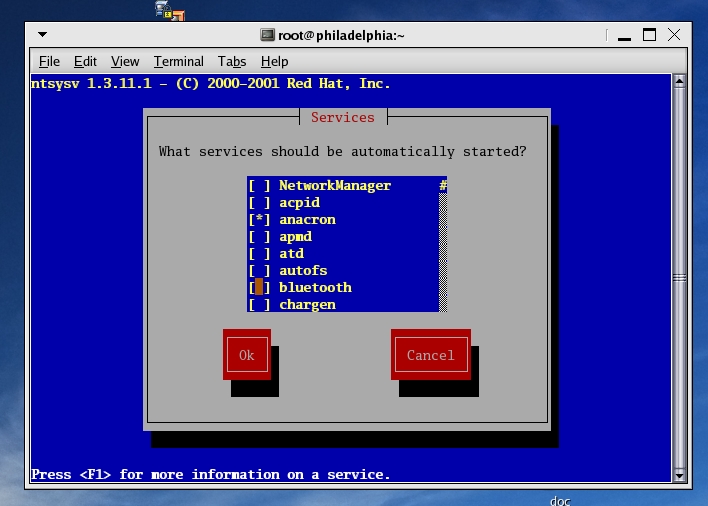The height and width of the screenshot is (506, 708).
Task: Click the terminal scrollbar down arrow
Action: pyautogui.click(x=679, y=474)
